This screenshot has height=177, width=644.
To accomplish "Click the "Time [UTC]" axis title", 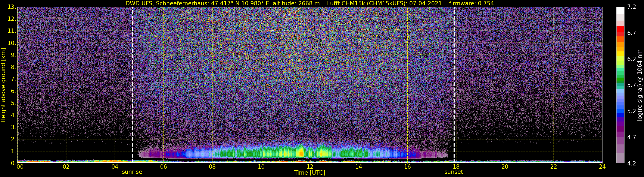I will point(310,173).
